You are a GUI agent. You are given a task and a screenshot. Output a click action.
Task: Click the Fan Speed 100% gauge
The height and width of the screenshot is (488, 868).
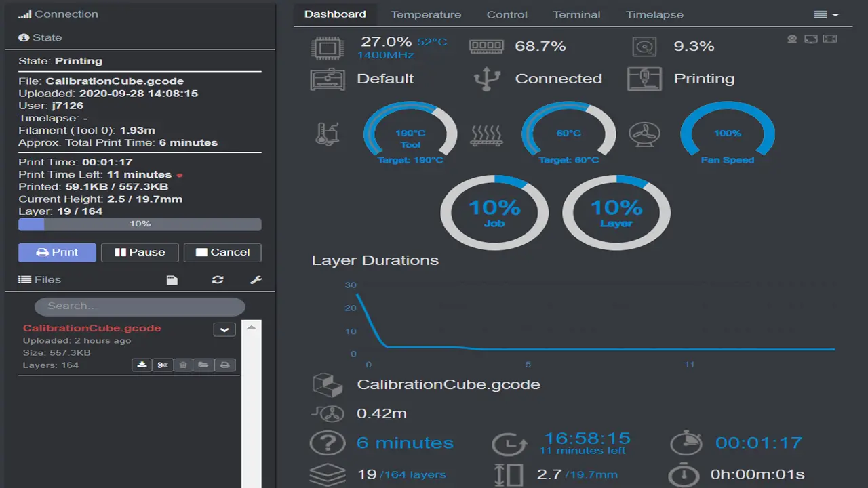point(728,134)
